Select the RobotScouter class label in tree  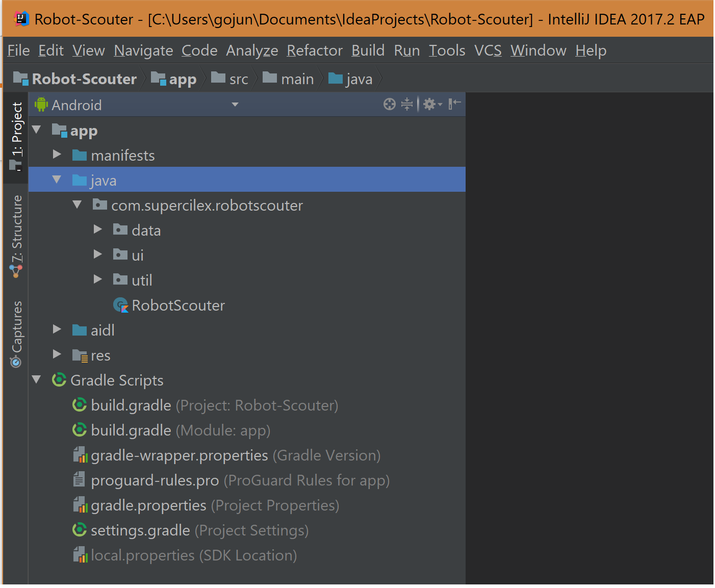pos(178,305)
